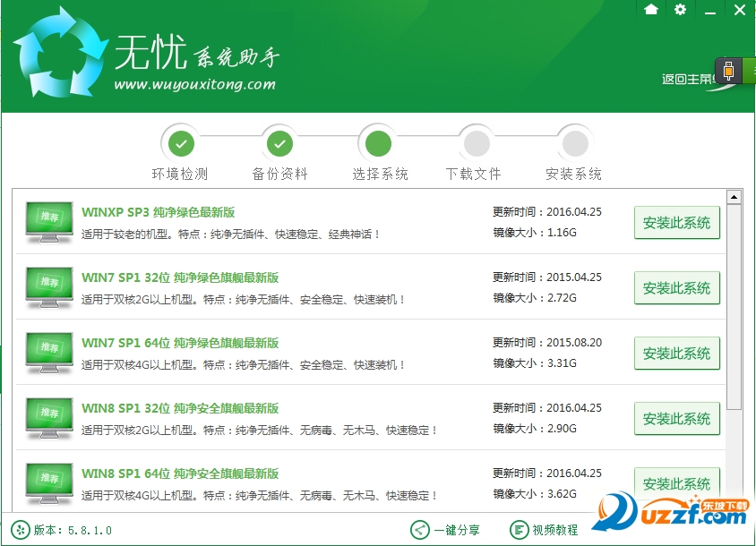Click the 一键分享 share icon
Image resolution: width=756 pixels, height=546 pixels.
(419, 529)
